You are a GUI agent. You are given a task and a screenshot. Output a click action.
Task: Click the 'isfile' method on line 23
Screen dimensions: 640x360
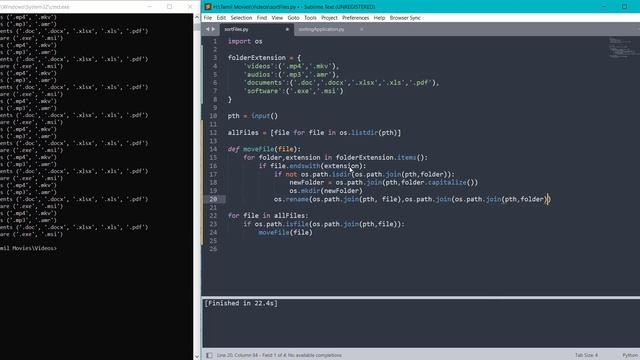pos(297,224)
